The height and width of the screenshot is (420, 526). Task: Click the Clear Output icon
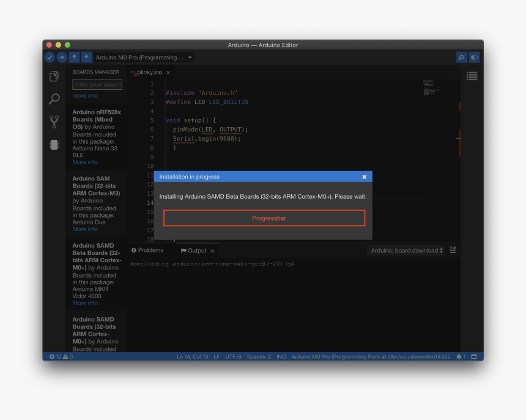[x=453, y=250]
